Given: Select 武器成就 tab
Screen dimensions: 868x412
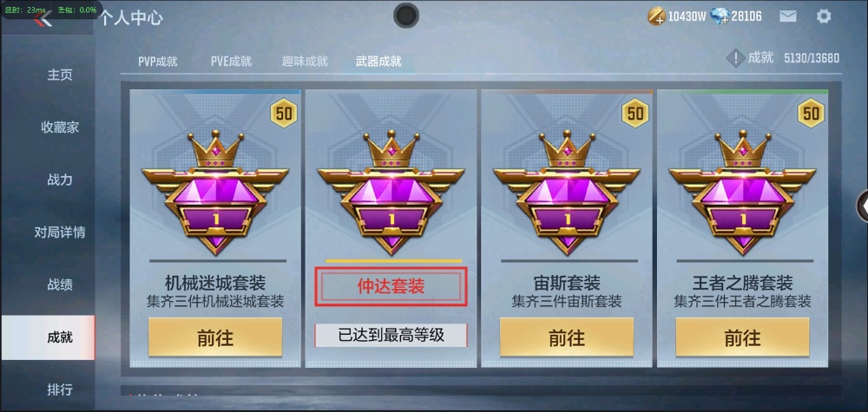Looking at the screenshot, I should 378,62.
